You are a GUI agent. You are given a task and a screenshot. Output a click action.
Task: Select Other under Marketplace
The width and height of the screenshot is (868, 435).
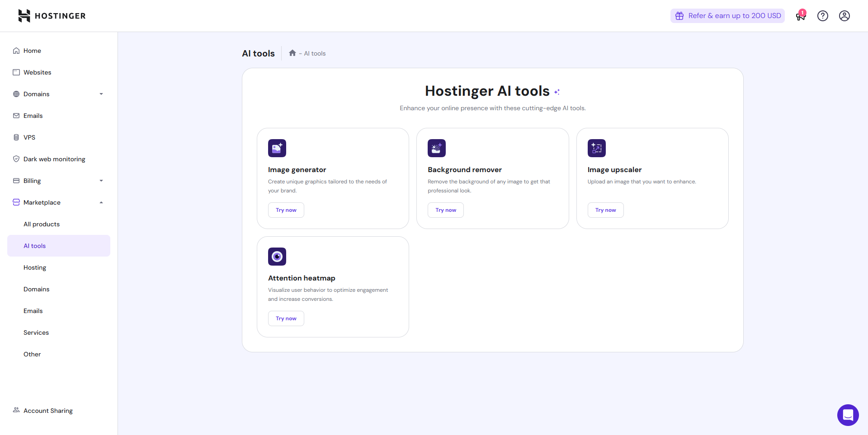coord(59,354)
